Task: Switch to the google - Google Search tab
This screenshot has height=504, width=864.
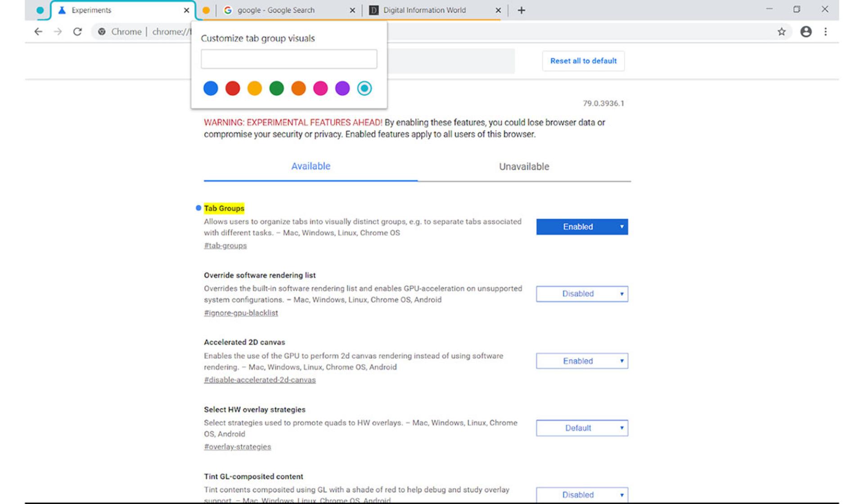Action: [289, 10]
